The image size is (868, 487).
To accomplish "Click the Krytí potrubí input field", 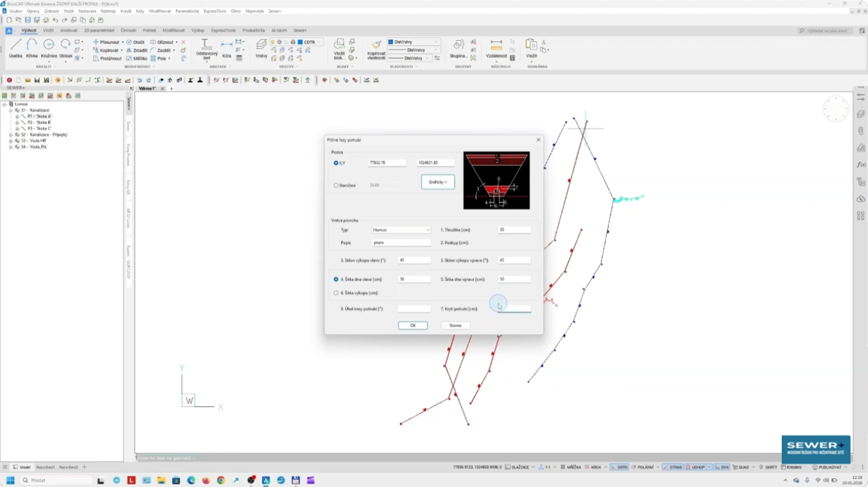I will [x=514, y=309].
